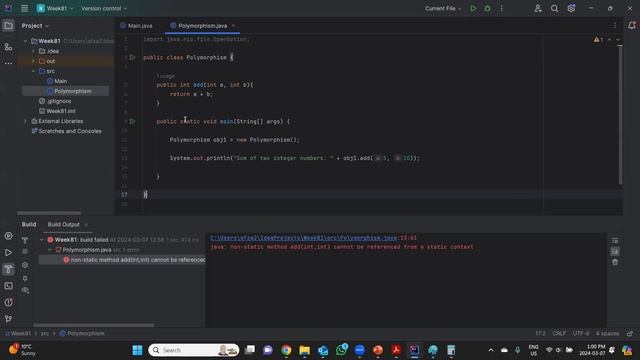This screenshot has width=640, height=360.
Task: Change UTF-8 file encoding
Action: (x=581, y=333)
